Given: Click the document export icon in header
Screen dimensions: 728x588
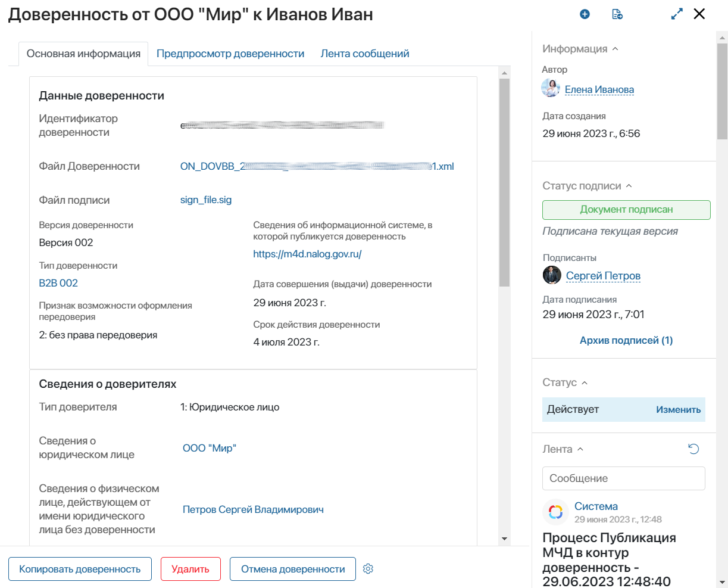Looking at the screenshot, I should pos(617,14).
